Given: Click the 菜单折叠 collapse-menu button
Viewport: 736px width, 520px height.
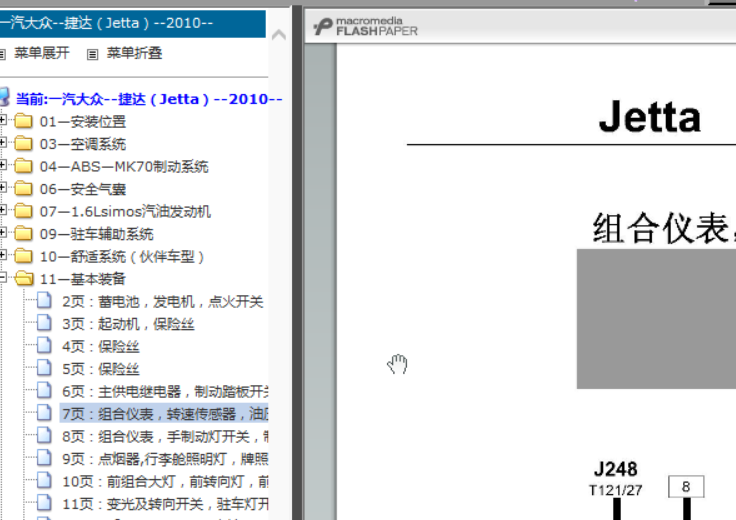Looking at the screenshot, I should [x=134, y=53].
